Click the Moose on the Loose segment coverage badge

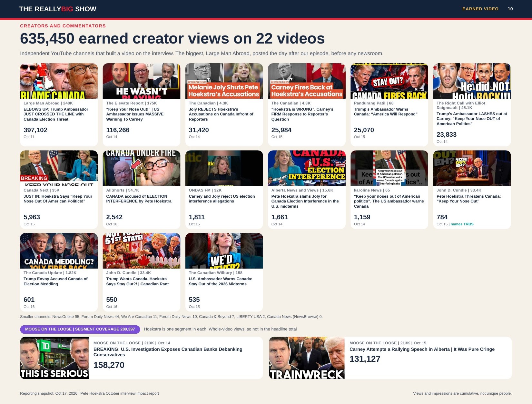[80, 329]
